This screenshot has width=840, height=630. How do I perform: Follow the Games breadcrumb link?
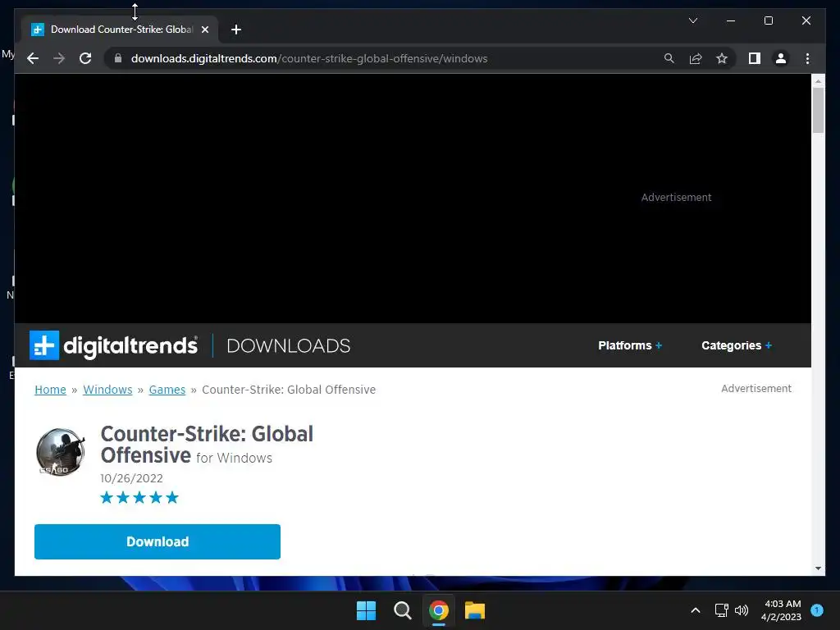[167, 390]
